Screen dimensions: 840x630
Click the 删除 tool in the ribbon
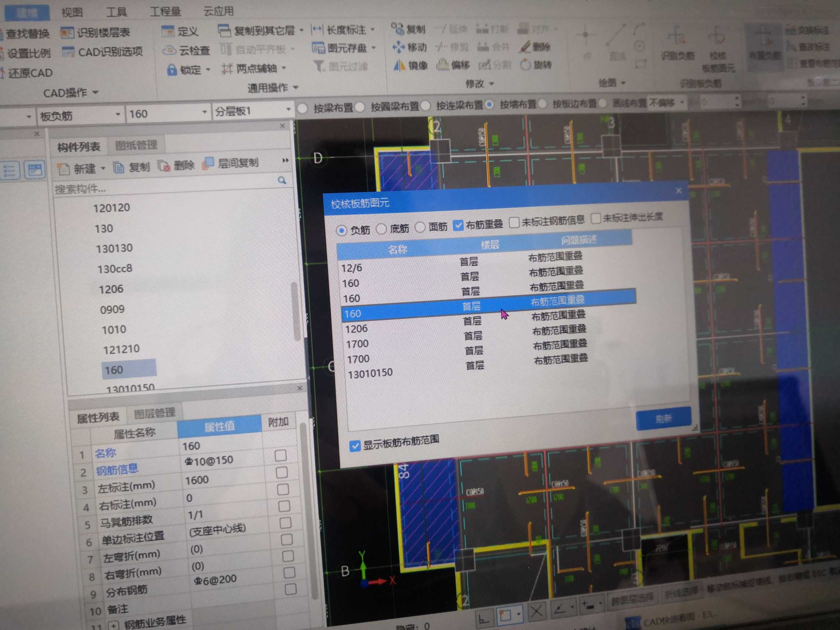(536, 47)
